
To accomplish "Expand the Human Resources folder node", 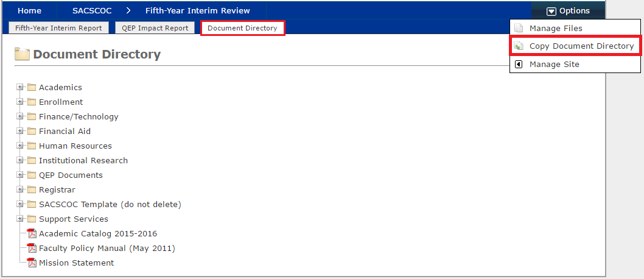I will coord(20,146).
